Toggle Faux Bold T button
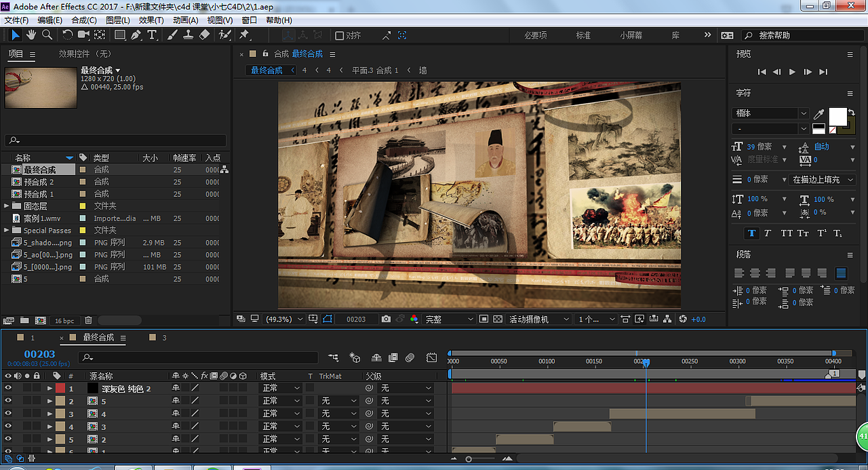This screenshot has height=470, width=868. [751, 233]
